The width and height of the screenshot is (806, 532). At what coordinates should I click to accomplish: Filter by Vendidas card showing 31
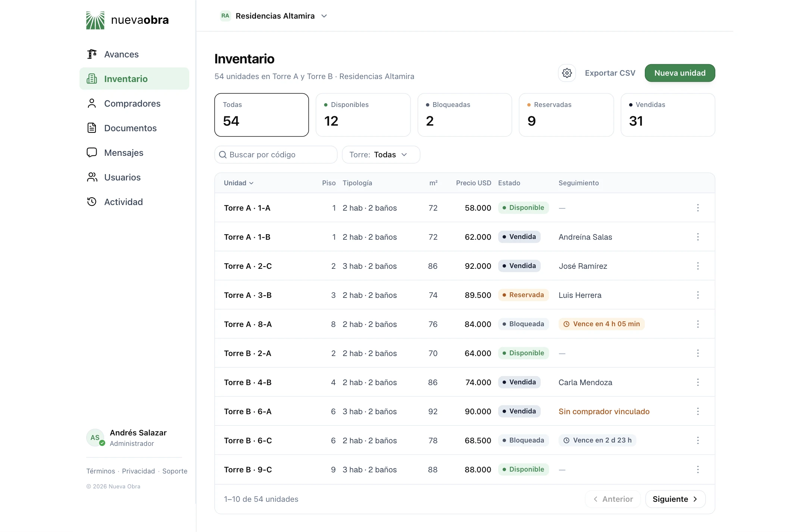668,115
